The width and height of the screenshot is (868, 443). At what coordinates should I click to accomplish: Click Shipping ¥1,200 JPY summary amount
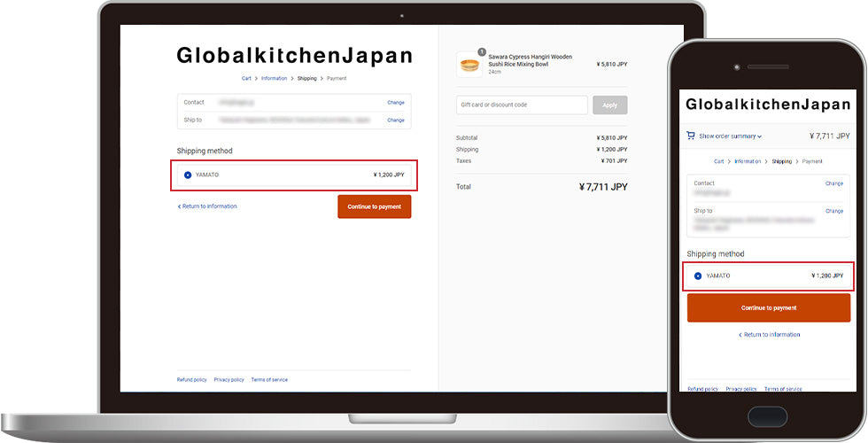612,150
